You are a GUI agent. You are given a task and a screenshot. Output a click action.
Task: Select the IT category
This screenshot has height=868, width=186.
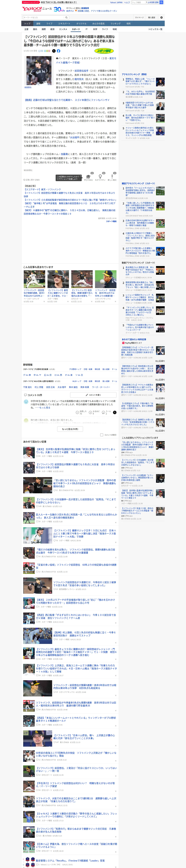[x=86, y=29]
